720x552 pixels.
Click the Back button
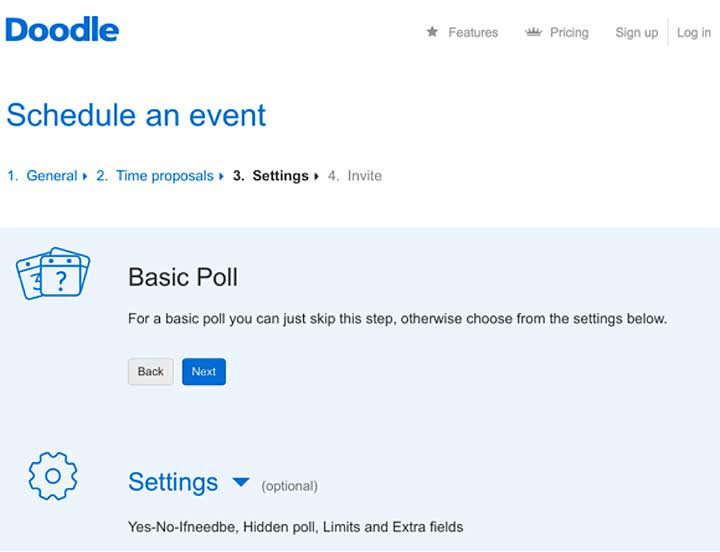coord(151,372)
